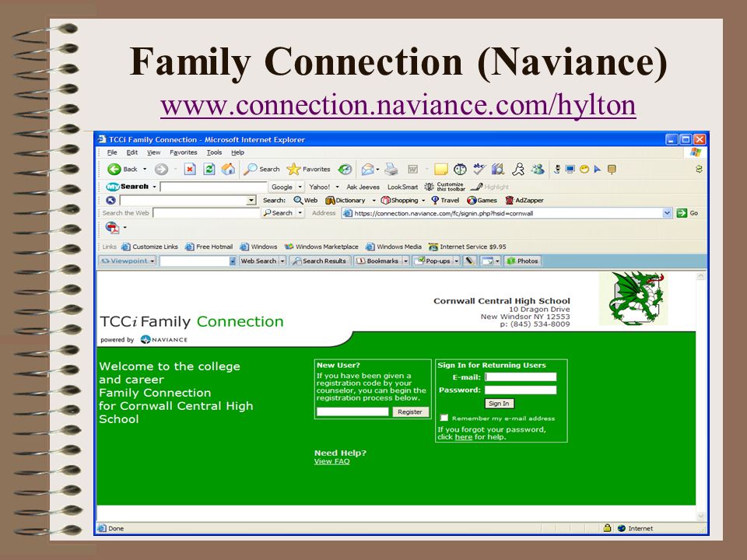Expand the MySearch dropdown arrow
The width and height of the screenshot is (747, 560).
pyautogui.click(x=154, y=187)
